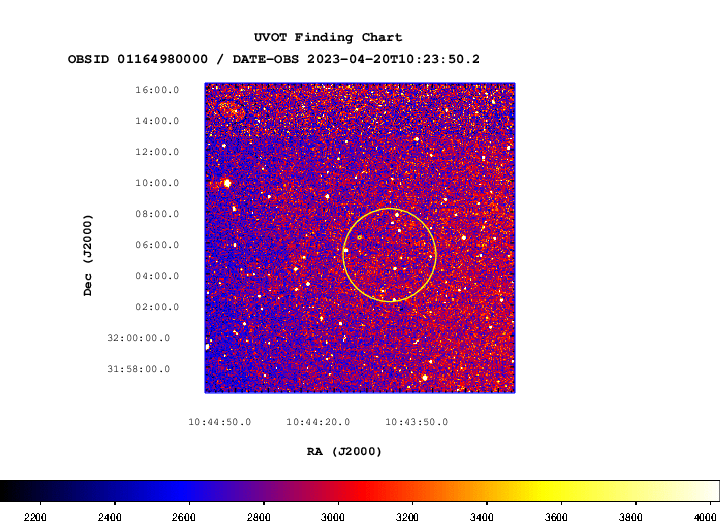Screen dimensions: 720x521
Task: Click the 3200 colorbar label
Action: [407, 517]
